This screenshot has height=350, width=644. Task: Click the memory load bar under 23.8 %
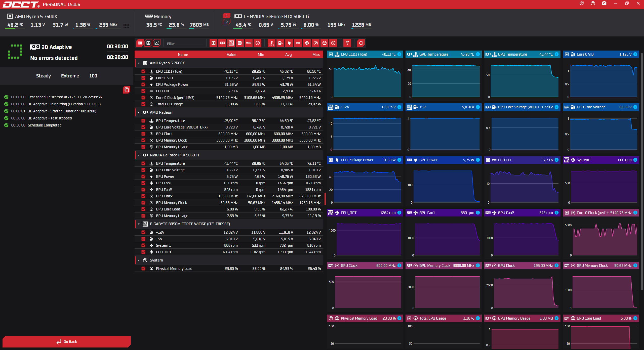[176, 29]
